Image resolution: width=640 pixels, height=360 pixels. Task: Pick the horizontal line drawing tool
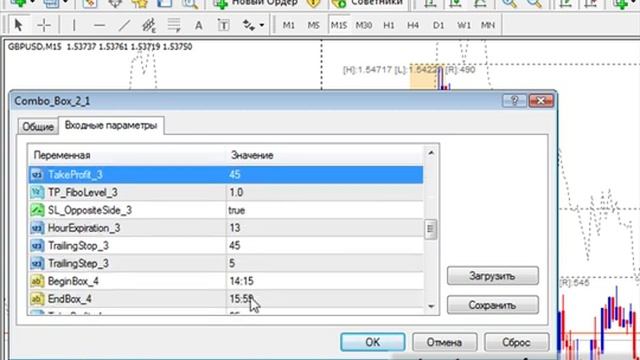point(99,25)
